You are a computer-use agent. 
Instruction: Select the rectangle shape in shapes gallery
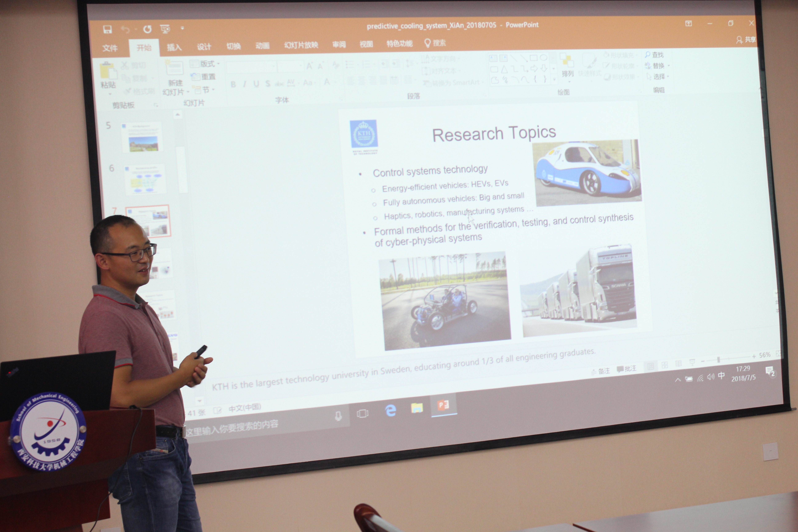pyautogui.click(x=534, y=58)
